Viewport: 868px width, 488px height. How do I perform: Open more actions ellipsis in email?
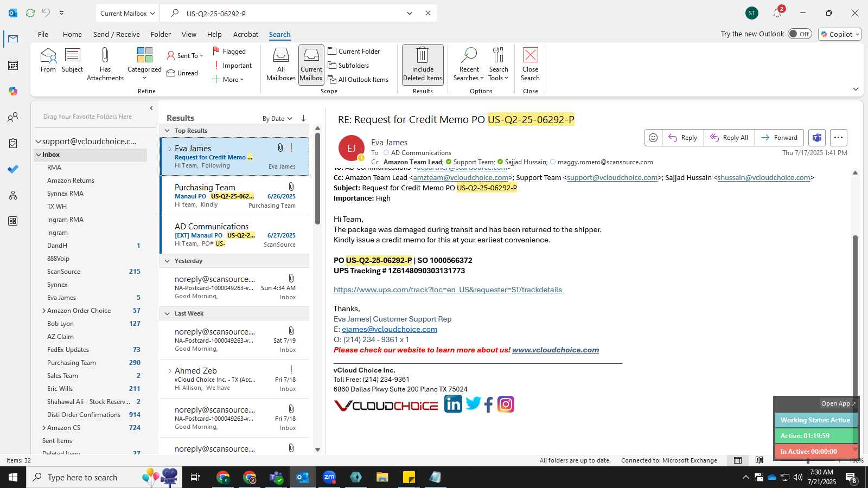[838, 138]
